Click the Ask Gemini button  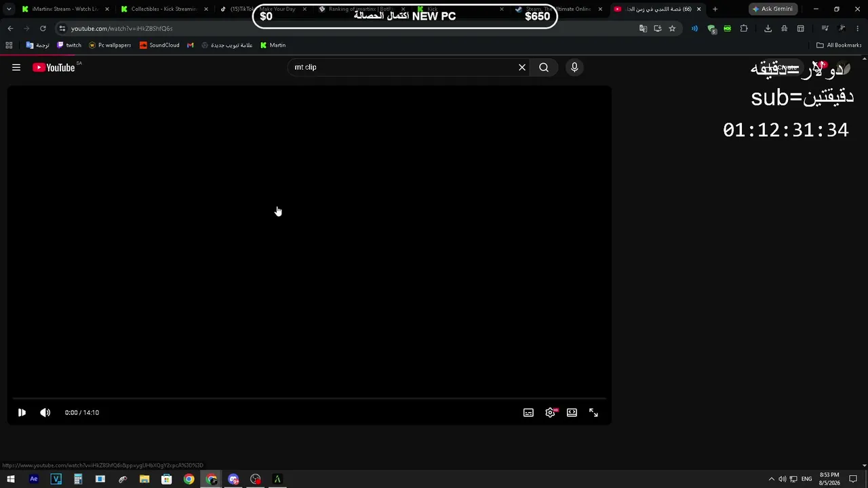[772, 9]
